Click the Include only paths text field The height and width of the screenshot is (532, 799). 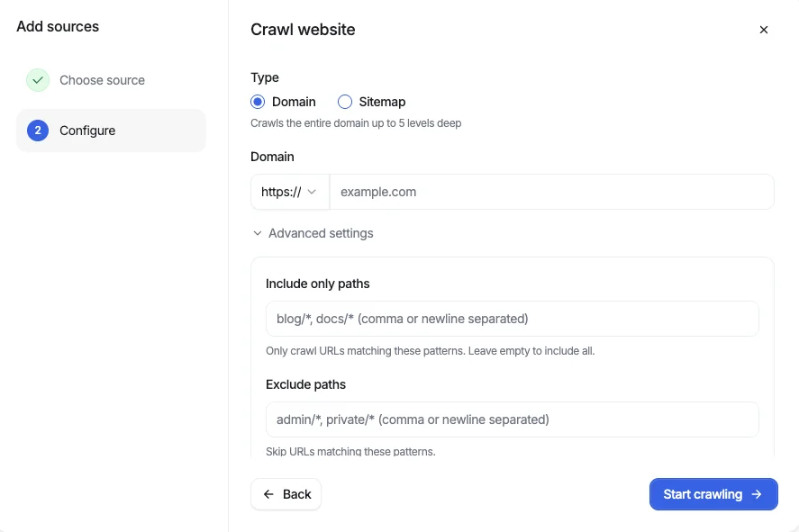tap(512, 319)
